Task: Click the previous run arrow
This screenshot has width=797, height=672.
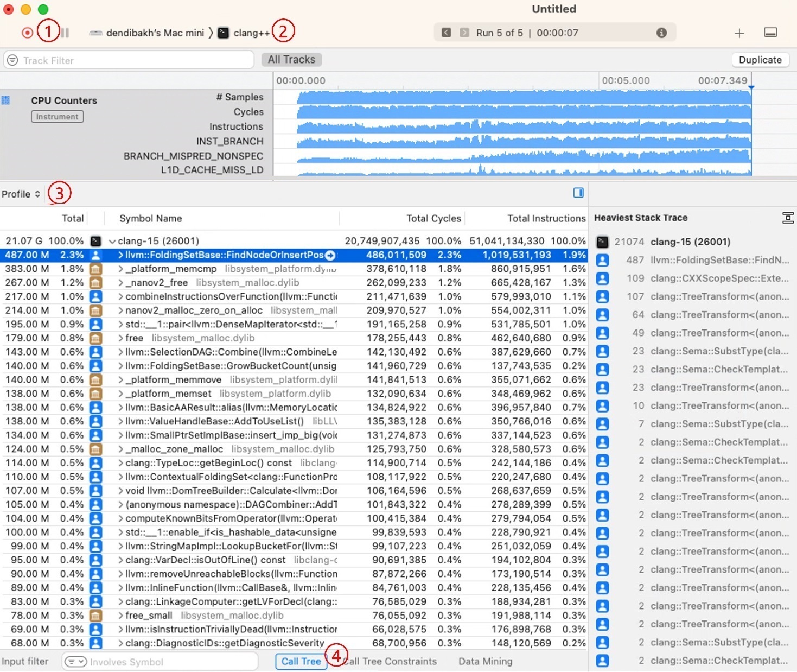Action: (446, 33)
